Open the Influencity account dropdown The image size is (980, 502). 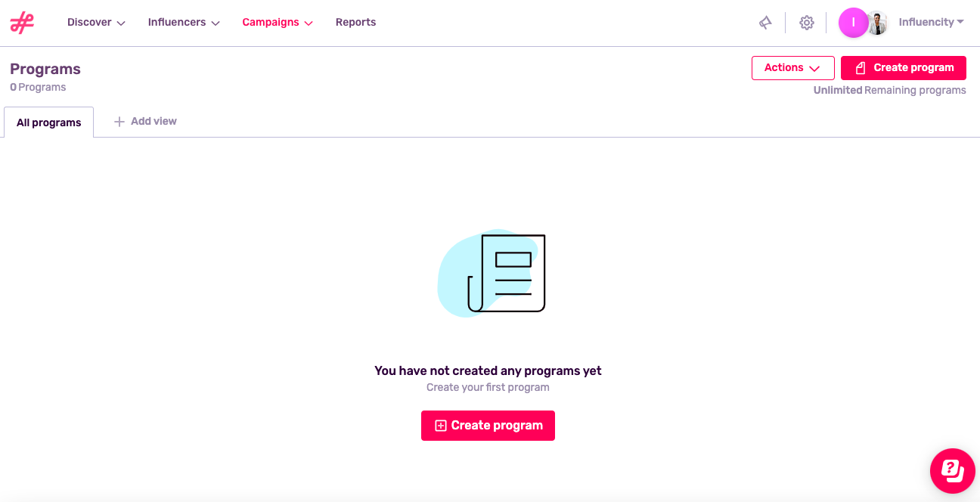point(931,22)
